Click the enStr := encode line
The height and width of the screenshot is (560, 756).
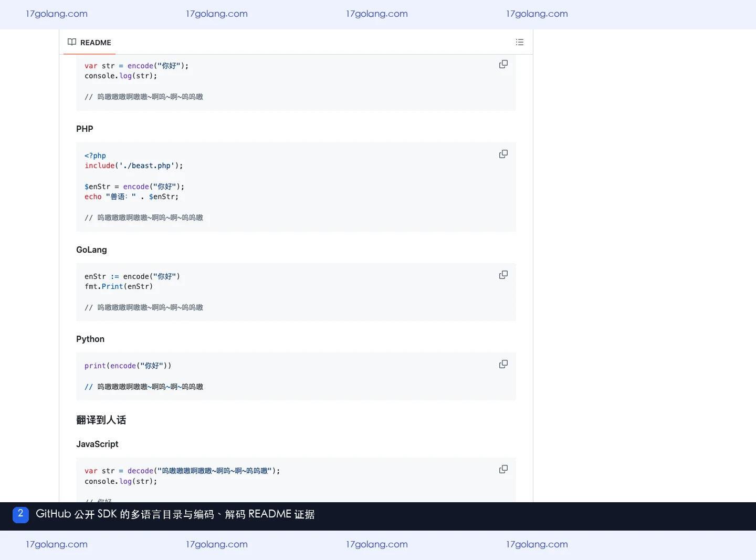pos(132,276)
